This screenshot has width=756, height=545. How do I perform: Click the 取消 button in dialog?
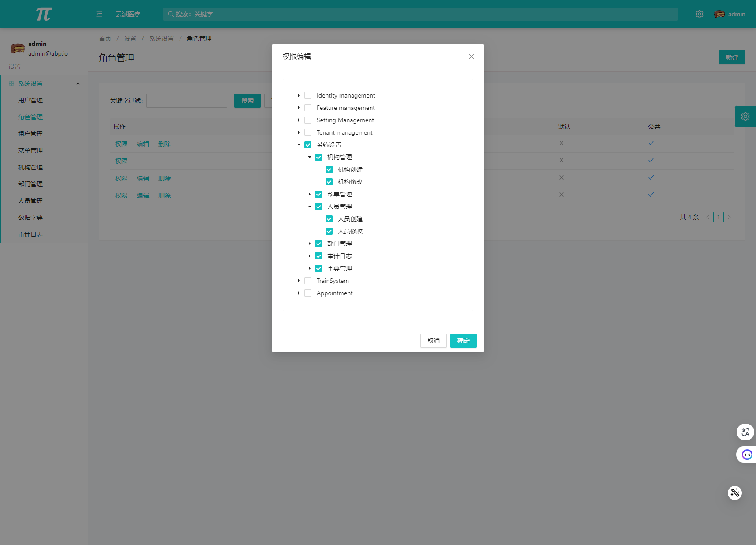tap(433, 341)
